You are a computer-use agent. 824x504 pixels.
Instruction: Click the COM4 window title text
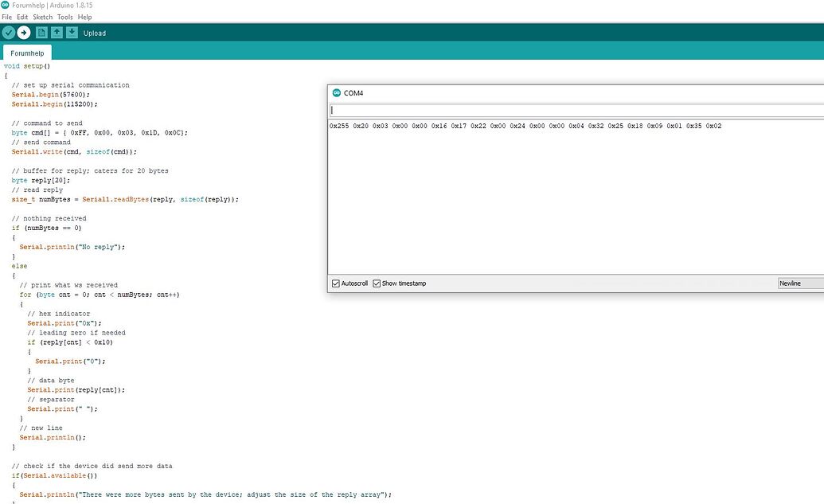pyautogui.click(x=353, y=93)
